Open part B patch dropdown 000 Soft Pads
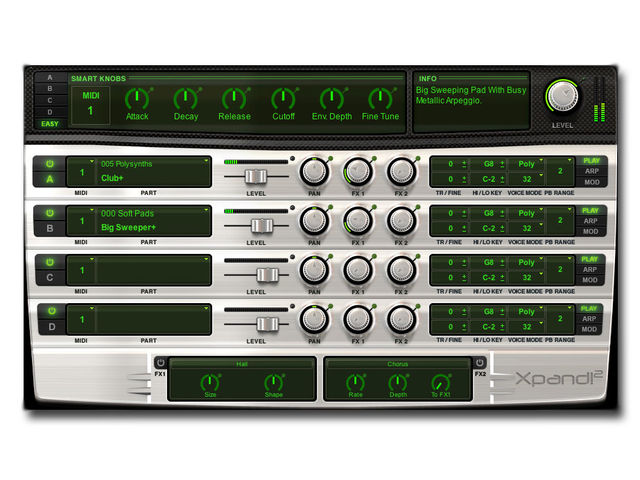Screen dimensions: 640x480 click(154, 221)
